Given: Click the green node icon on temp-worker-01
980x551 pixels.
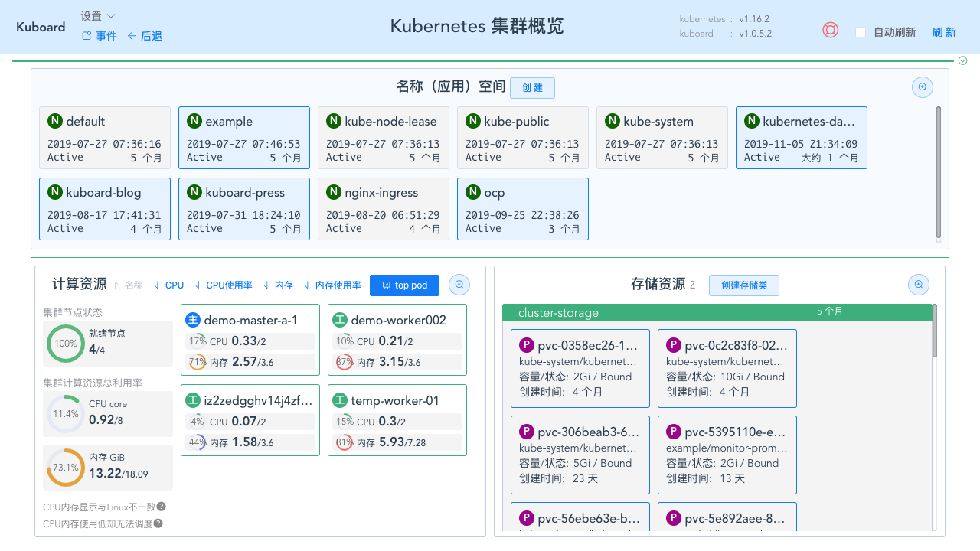Looking at the screenshot, I should [340, 399].
